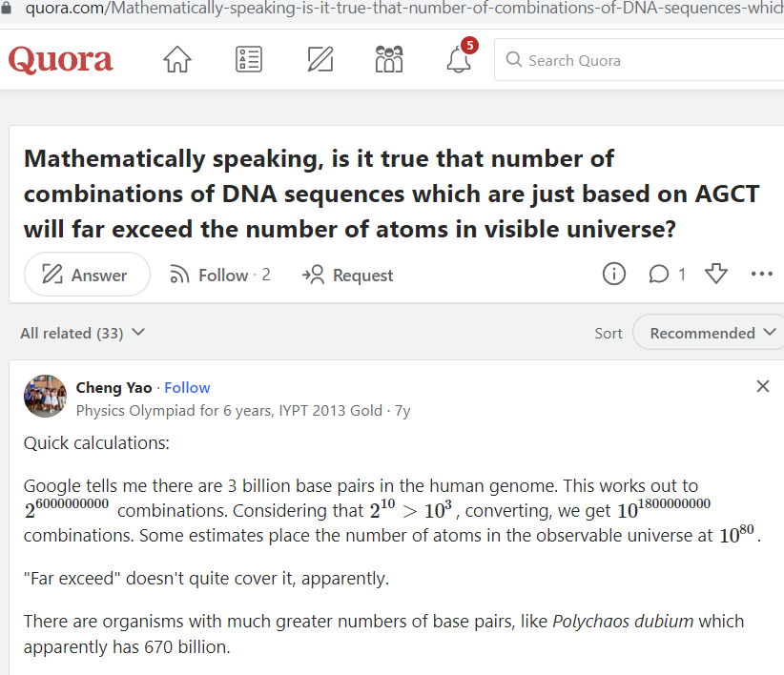Open the question's three-dot more menu
This screenshot has width=784, height=675.
coord(761,275)
